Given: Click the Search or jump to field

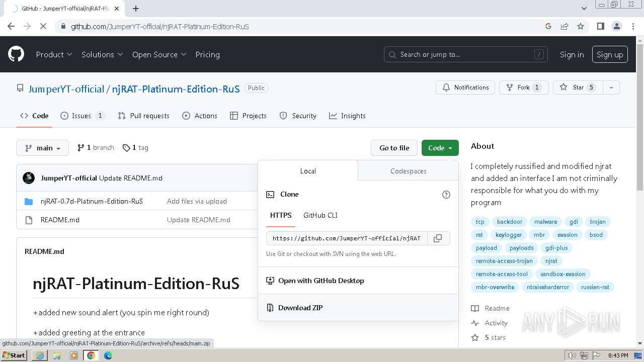Looking at the screenshot, I should tap(466, 54).
